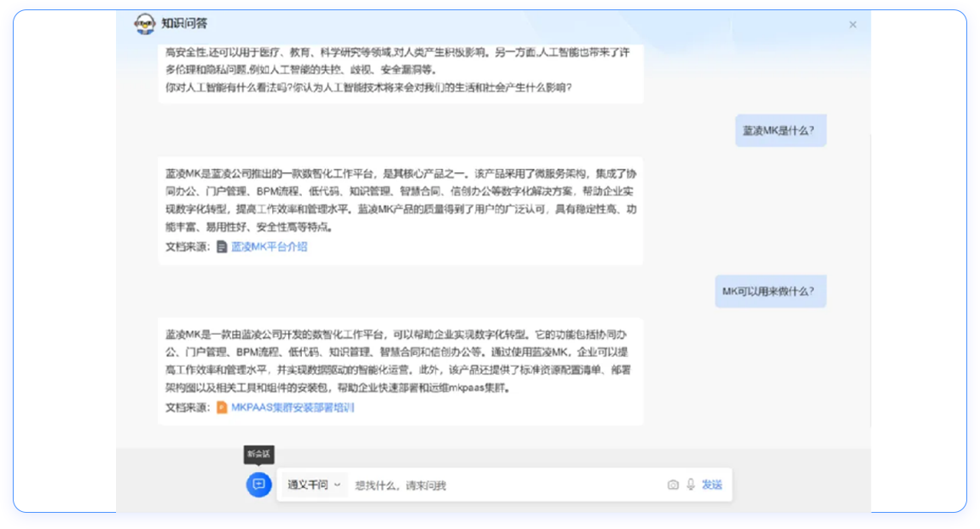This screenshot has height=529, width=980.
Task: Click the 文档来源 label before 蓝凌MK平台介绍
Action: 188,247
